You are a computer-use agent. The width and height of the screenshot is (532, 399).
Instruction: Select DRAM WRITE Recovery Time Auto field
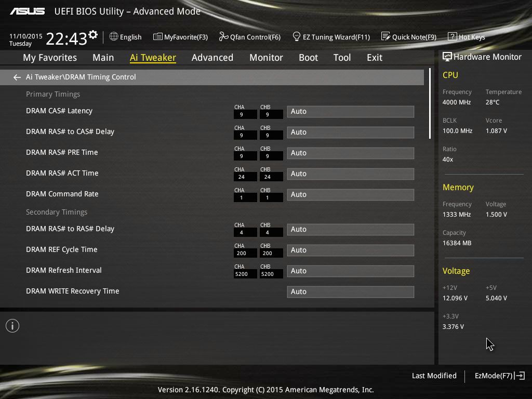point(351,292)
